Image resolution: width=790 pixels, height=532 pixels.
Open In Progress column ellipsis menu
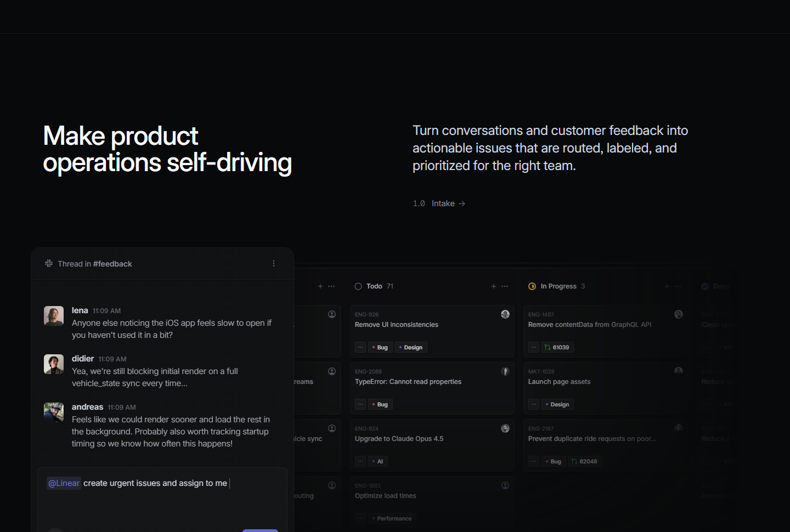point(678,286)
